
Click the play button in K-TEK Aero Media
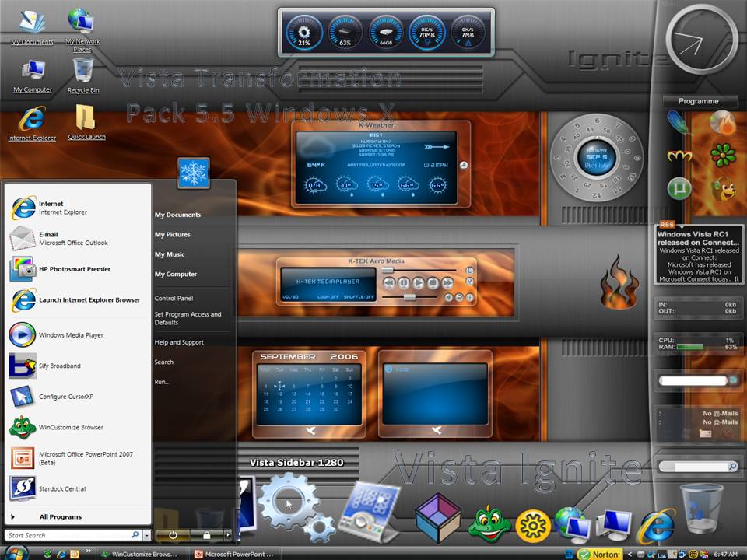tap(419, 283)
